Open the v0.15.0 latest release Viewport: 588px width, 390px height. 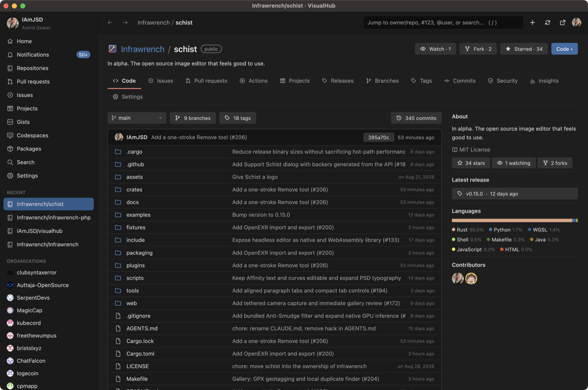(x=514, y=194)
